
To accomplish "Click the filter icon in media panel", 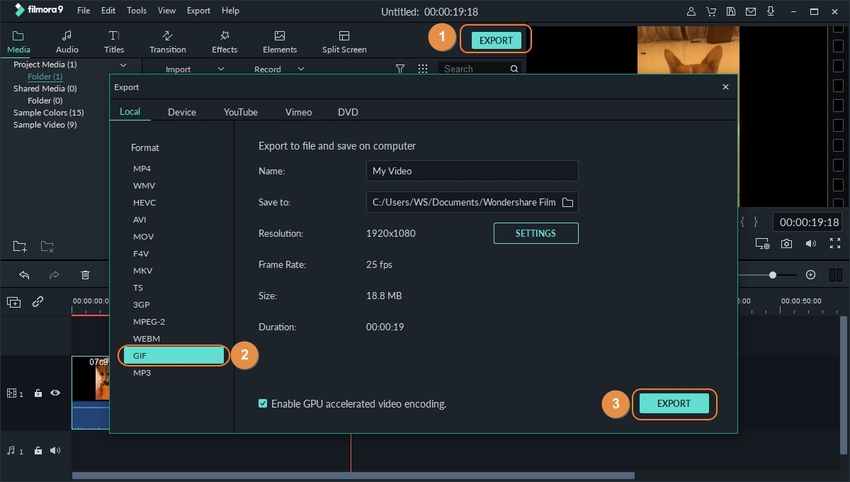I will 400,69.
